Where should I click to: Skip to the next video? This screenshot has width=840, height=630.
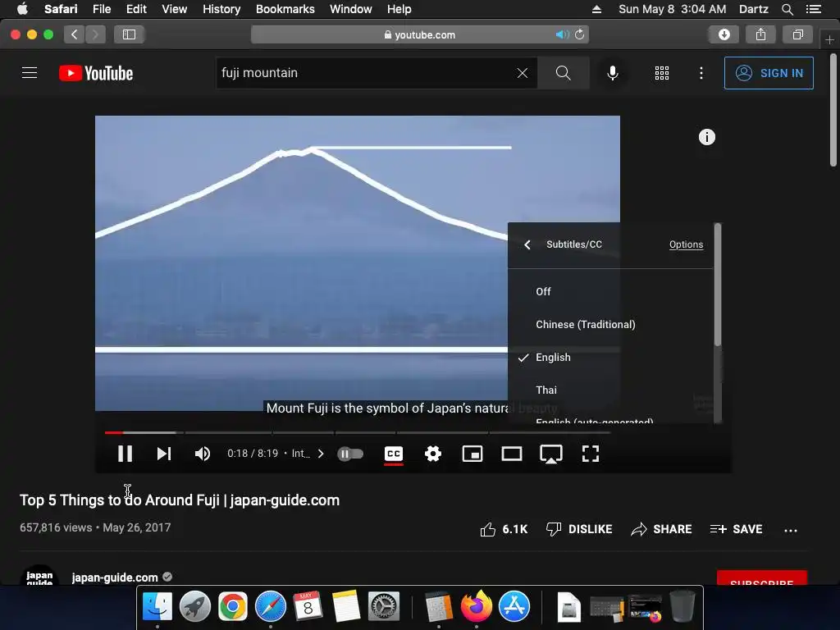click(x=164, y=454)
